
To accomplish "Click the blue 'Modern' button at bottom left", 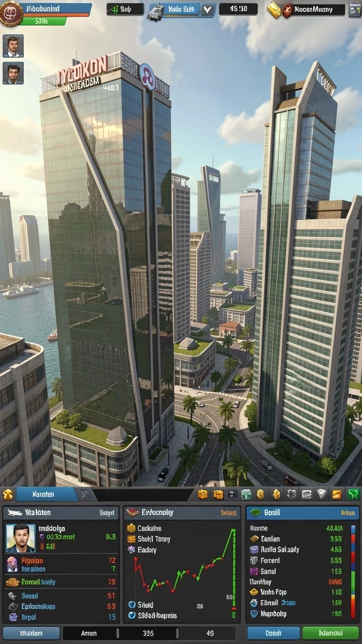I will pos(31,633).
